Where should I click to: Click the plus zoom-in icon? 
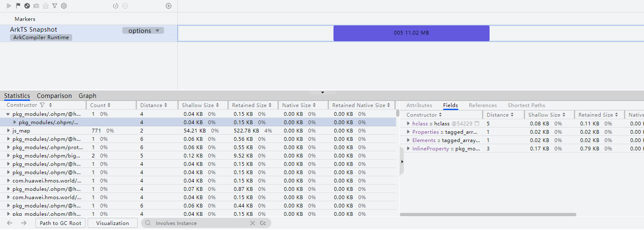pyautogui.click(x=169, y=6)
